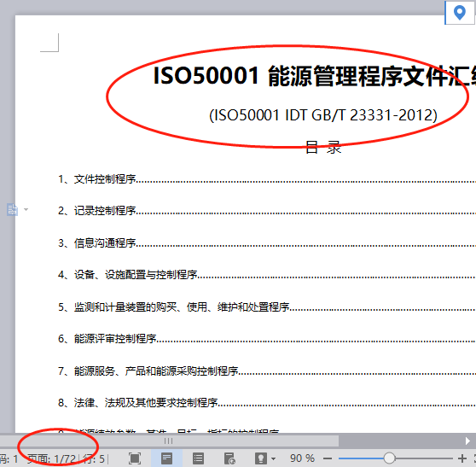Switch to outline view icon
Viewport: 476px width, 467px height.
(198, 458)
